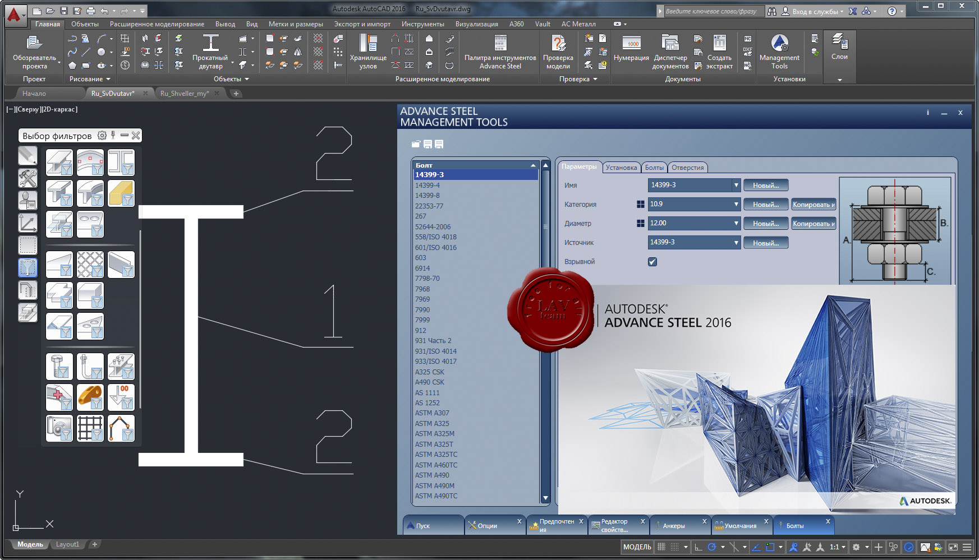Toggle clean screen icon in status bar
This screenshot has height=560, width=979.
[x=953, y=547]
